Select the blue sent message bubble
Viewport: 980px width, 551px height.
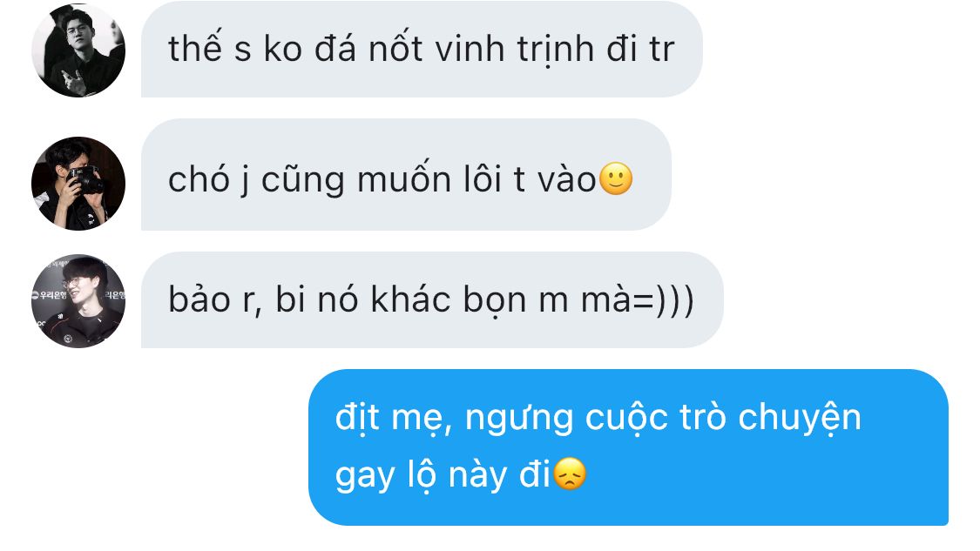628,447
